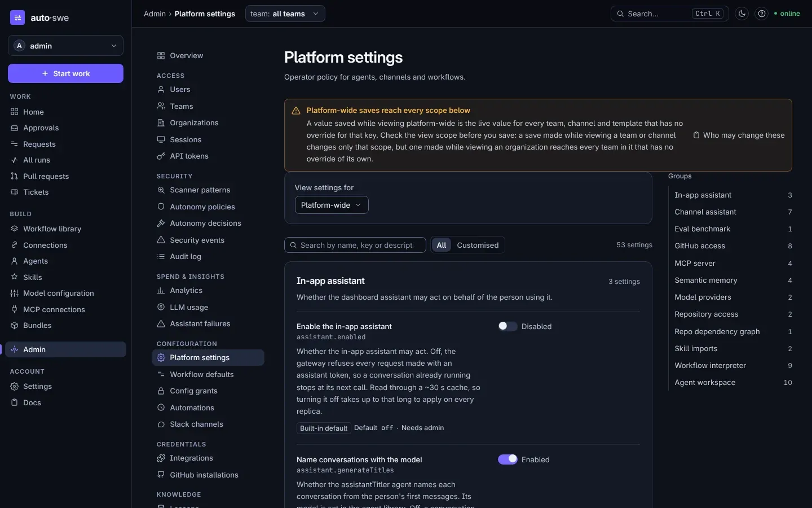Viewport: 812px width, 508px height.
Task: Click the Model configuration sliders icon
Action: click(14, 294)
